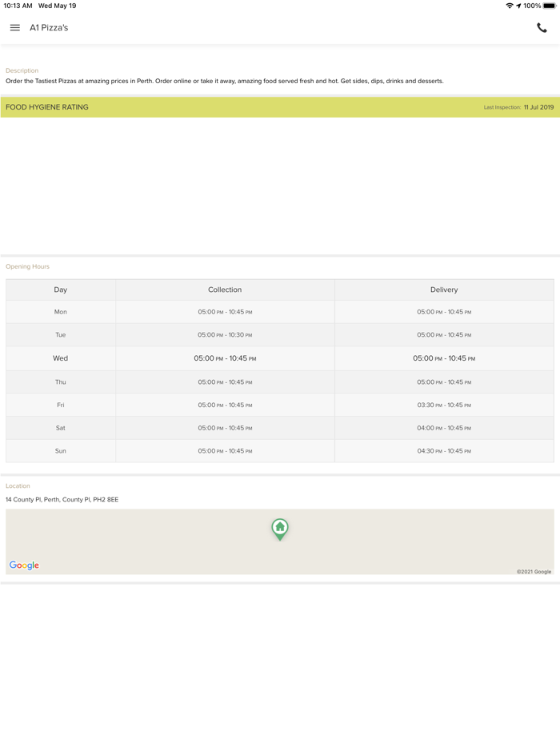Select Monday collection hours cell
Screen dimensions: 560x747
click(x=225, y=312)
